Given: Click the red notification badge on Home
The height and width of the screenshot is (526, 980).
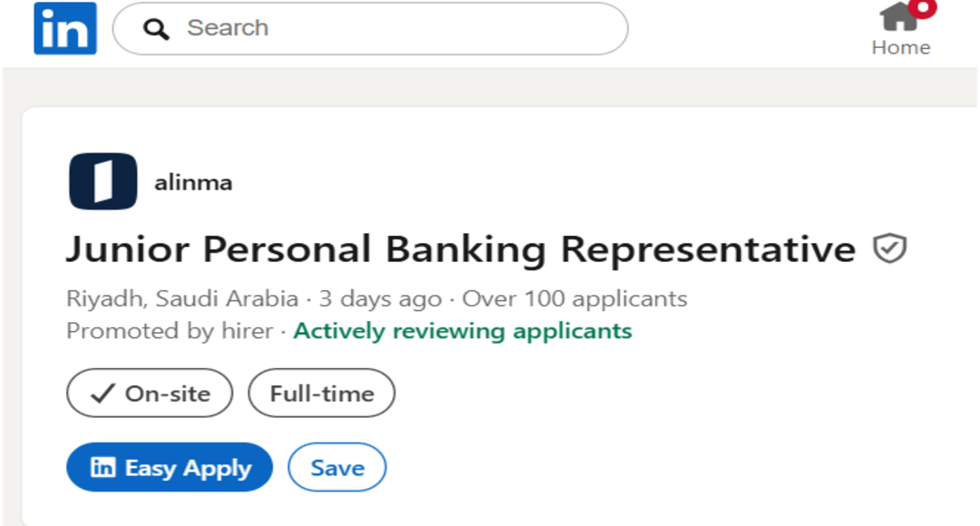Looking at the screenshot, I should 923,6.
